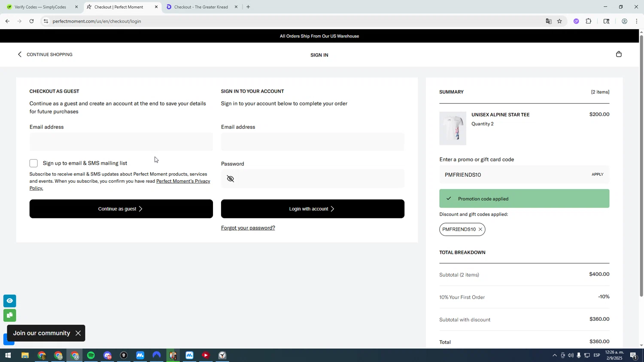
Task: Open Spotify from taskbar
Action: click(91, 355)
